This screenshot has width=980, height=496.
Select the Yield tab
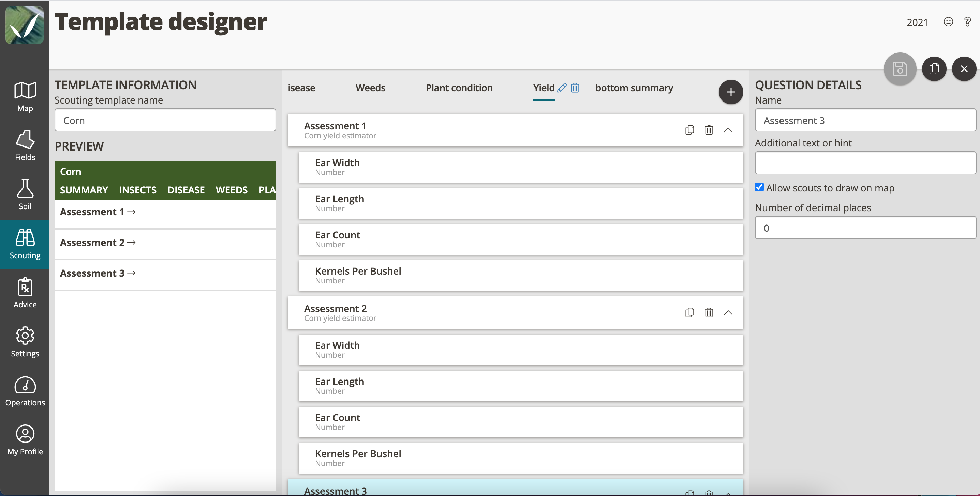543,88
